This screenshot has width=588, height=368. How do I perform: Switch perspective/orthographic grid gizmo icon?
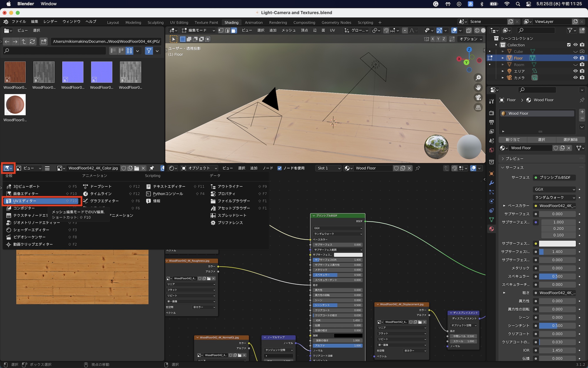pos(478,107)
